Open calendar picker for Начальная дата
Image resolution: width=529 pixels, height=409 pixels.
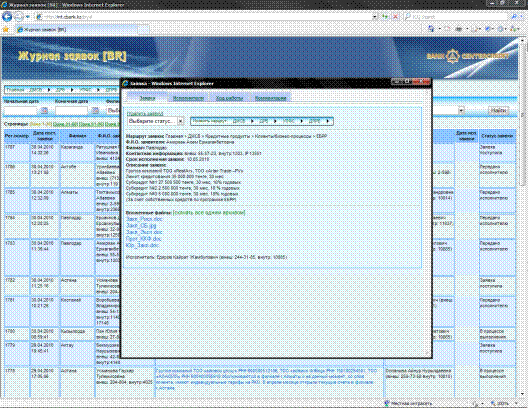pyautogui.click(x=44, y=110)
